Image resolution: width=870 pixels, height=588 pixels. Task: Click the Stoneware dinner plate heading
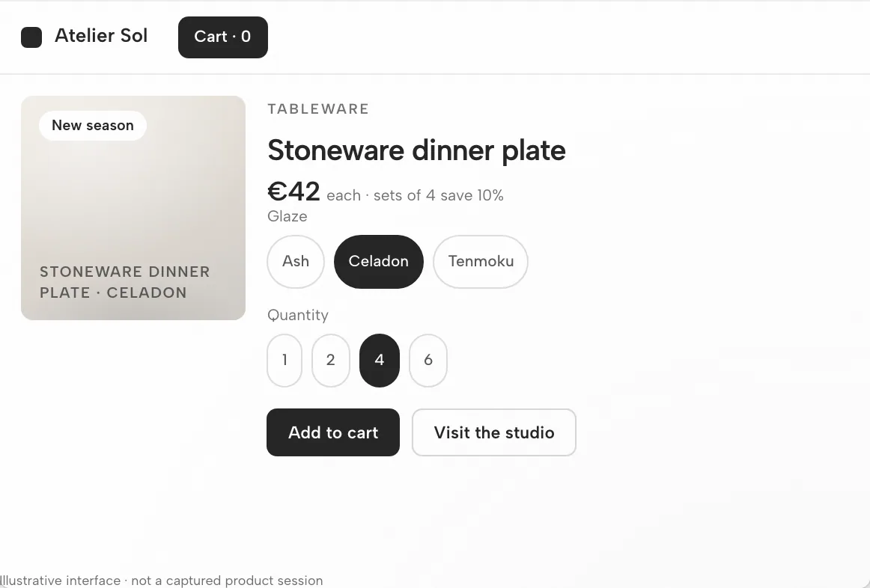417,150
